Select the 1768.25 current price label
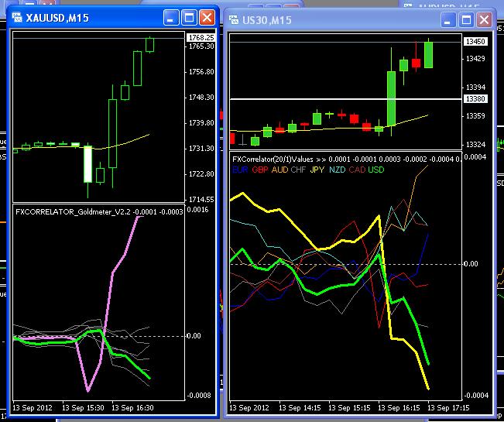Image resolution: width=504 pixels, height=422 pixels. [x=201, y=38]
